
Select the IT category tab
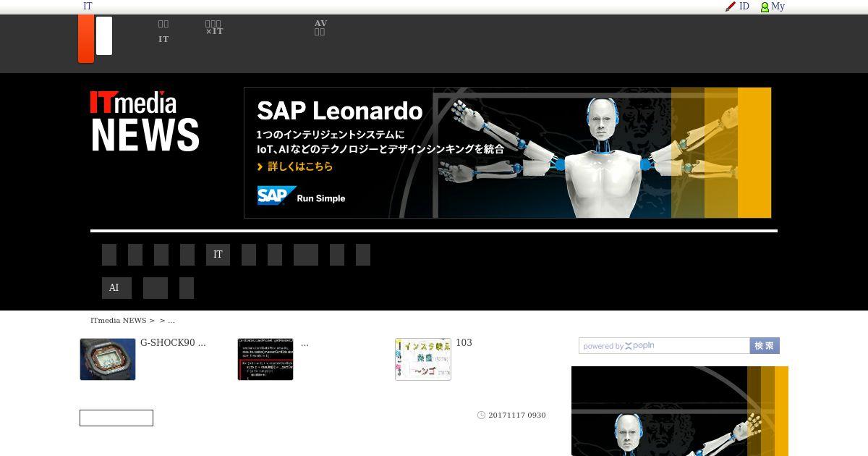tap(218, 255)
